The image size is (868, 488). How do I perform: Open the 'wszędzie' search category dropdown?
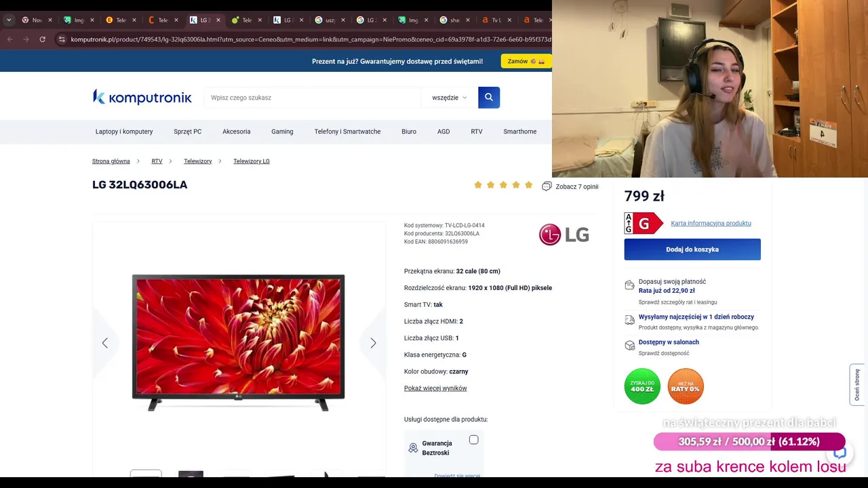[x=450, y=98]
